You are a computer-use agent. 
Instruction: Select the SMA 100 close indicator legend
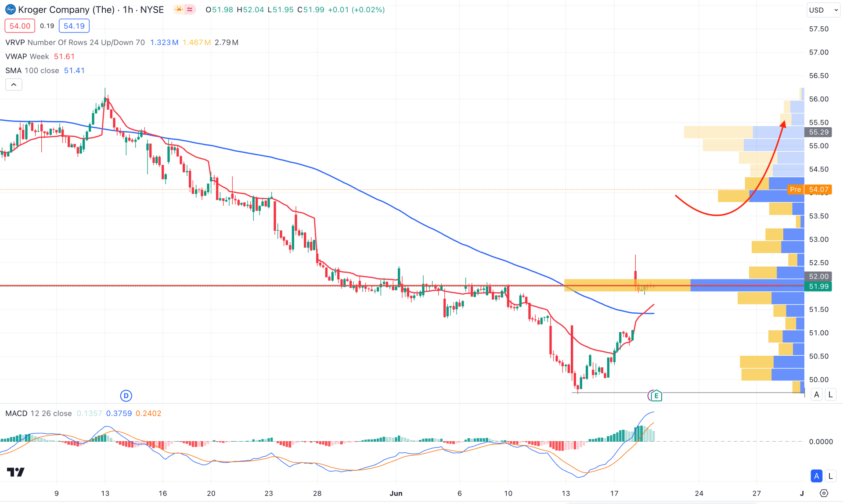(32, 70)
